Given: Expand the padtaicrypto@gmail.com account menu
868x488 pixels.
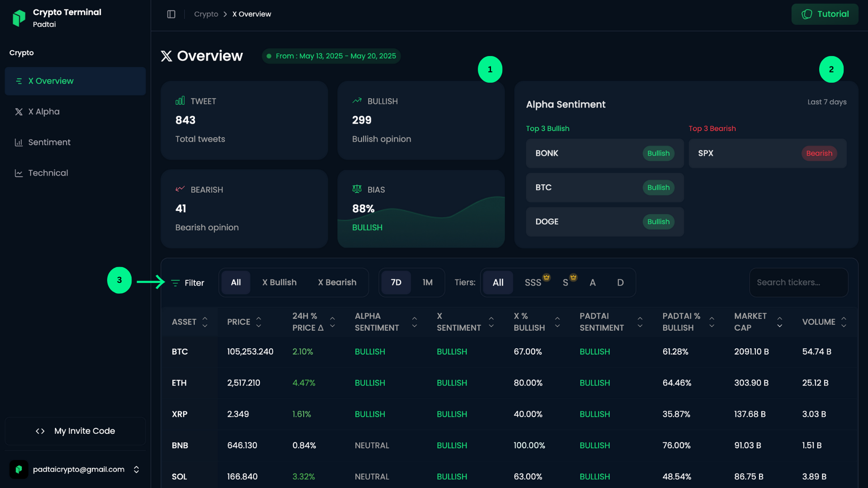Looking at the screenshot, I should (x=136, y=469).
